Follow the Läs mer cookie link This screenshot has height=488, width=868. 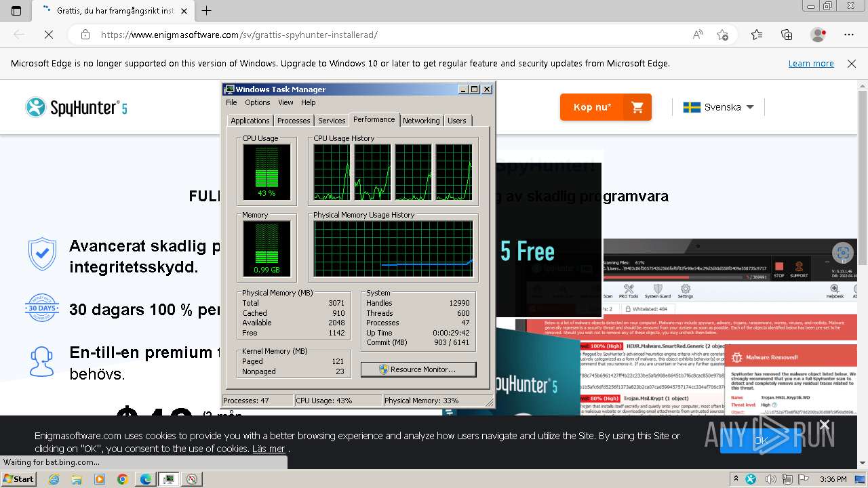point(269,449)
